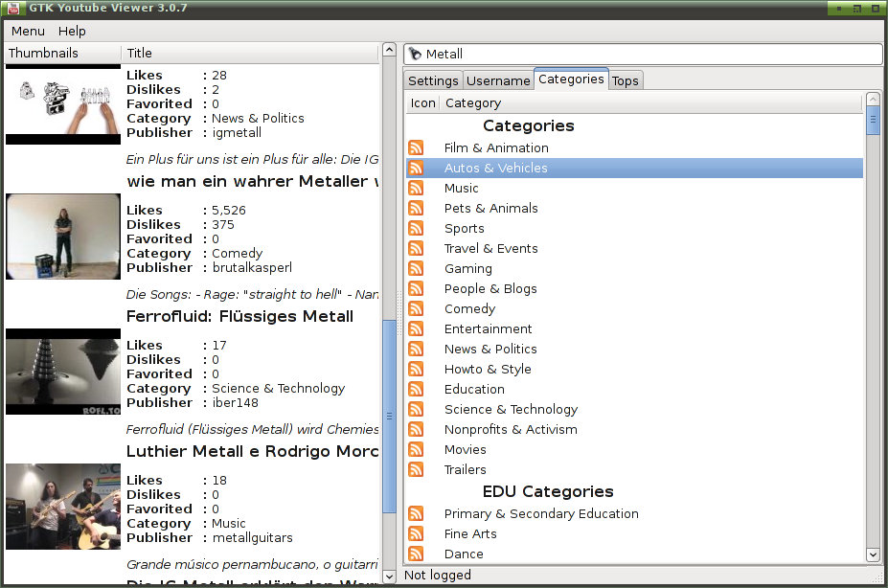Click the RSS icon beside Education
The image size is (888, 588).
click(x=416, y=389)
